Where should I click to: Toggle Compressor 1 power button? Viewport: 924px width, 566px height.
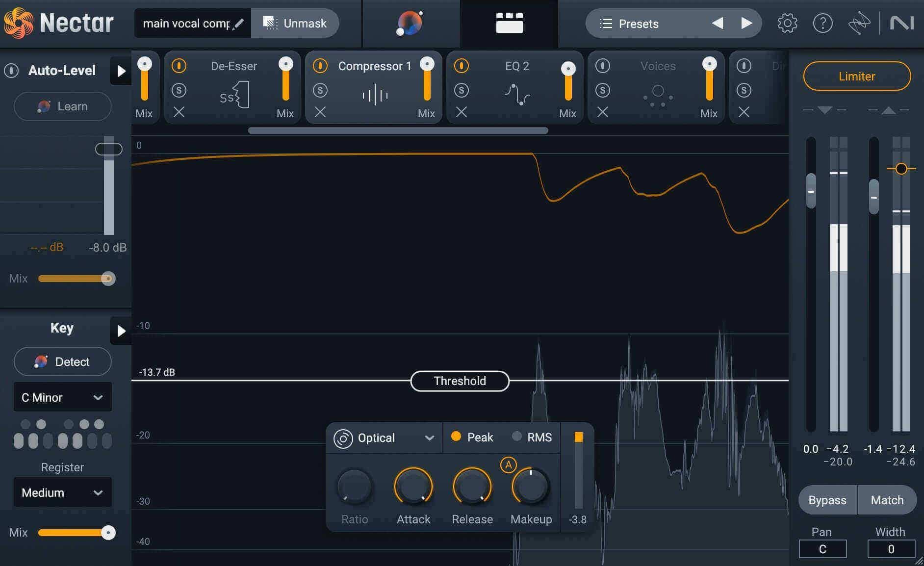tap(320, 66)
